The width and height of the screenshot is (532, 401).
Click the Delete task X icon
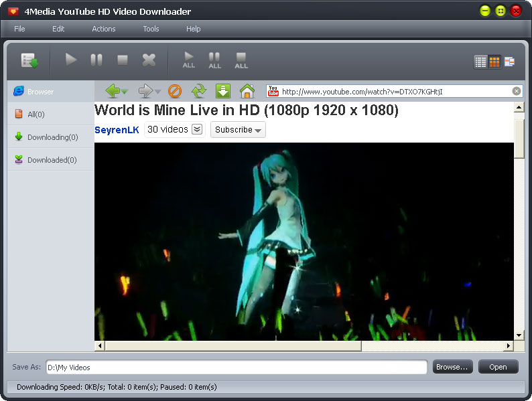pos(149,60)
